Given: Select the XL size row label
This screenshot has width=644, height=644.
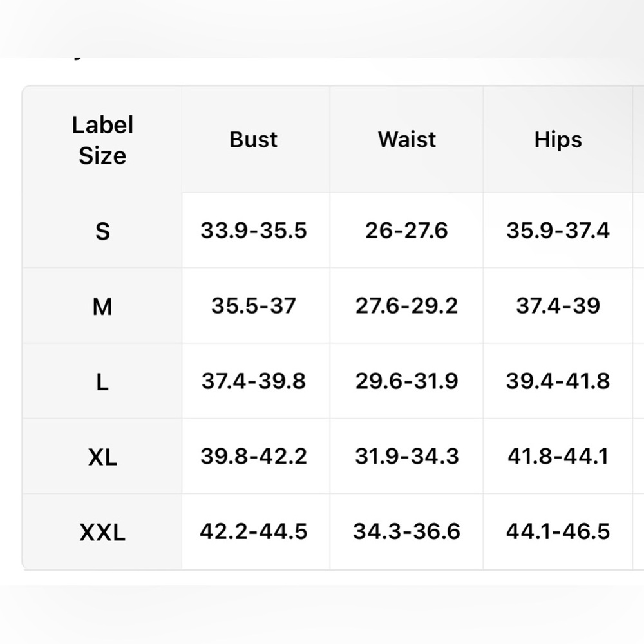Looking at the screenshot, I should 102,457.
